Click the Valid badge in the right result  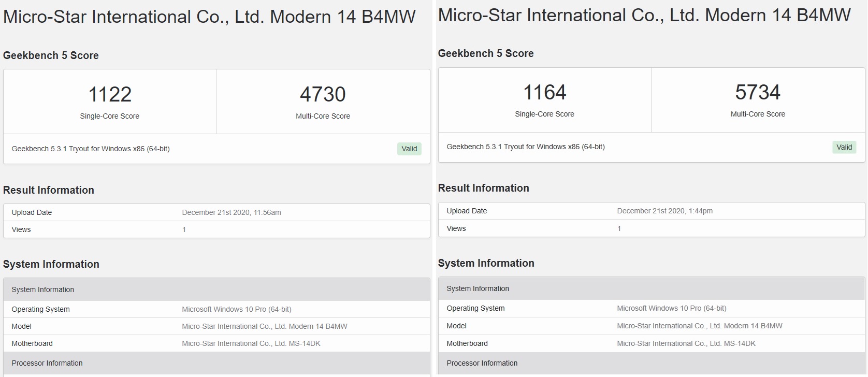point(844,147)
